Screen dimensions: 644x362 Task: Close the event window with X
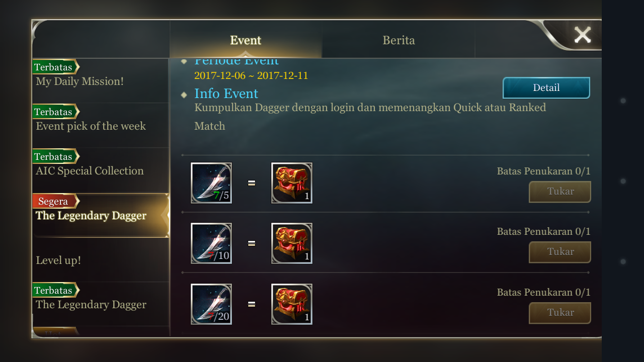click(583, 35)
